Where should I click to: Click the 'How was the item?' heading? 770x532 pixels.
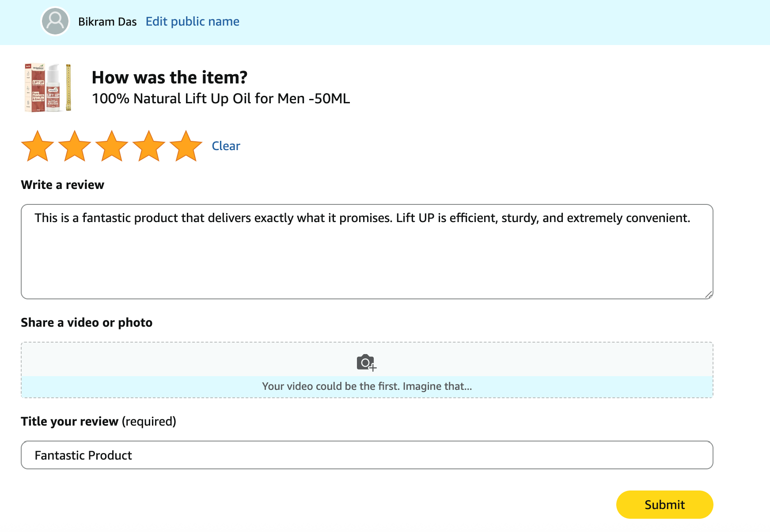click(x=170, y=77)
